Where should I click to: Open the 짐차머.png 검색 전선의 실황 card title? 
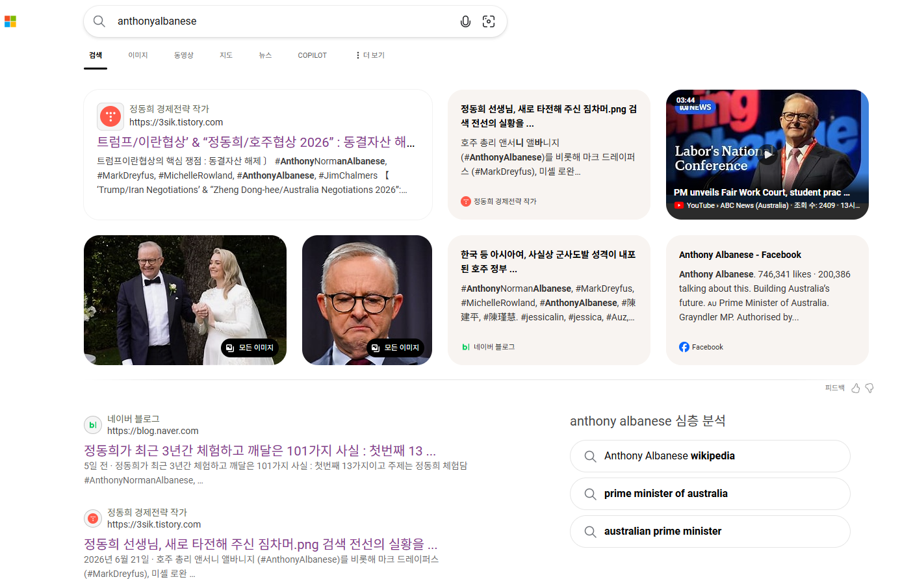[x=548, y=116]
